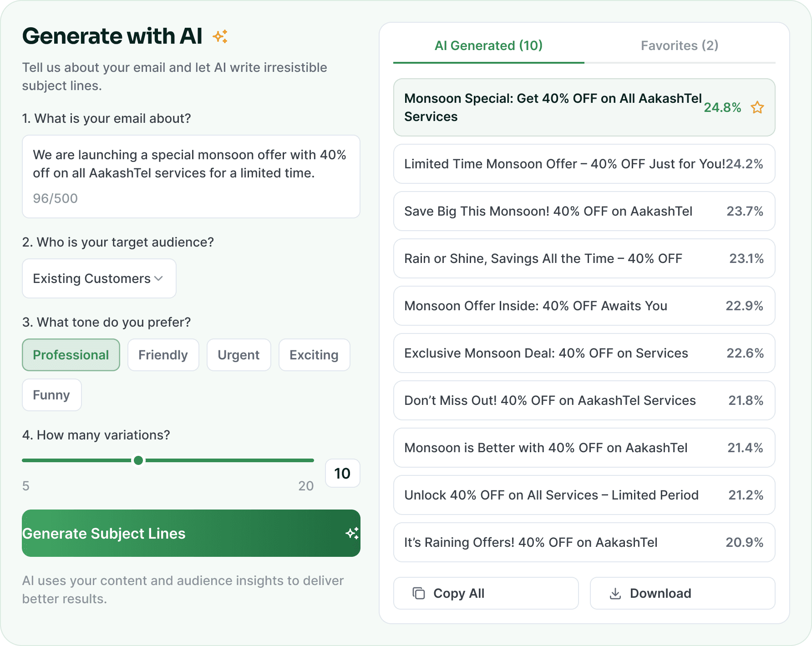Image resolution: width=812 pixels, height=646 pixels.
Task: Click the download arrow icon
Action: pyautogui.click(x=615, y=593)
